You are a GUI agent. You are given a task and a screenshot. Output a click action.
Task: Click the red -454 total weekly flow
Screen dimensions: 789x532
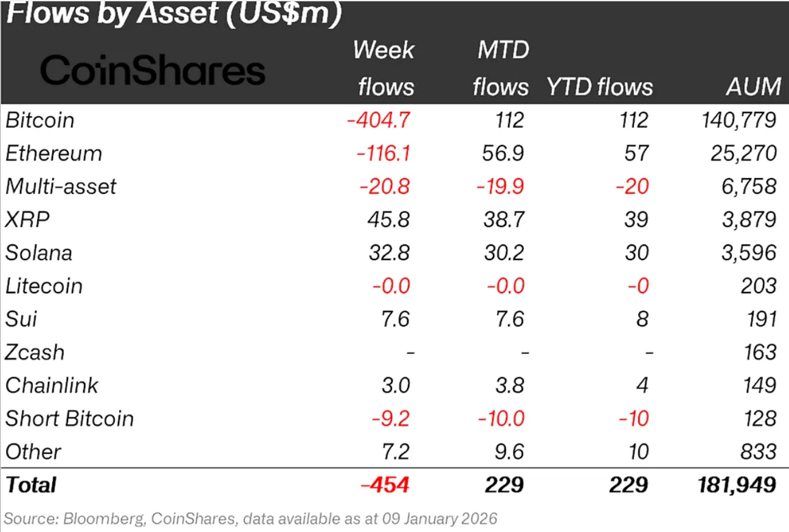click(385, 485)
